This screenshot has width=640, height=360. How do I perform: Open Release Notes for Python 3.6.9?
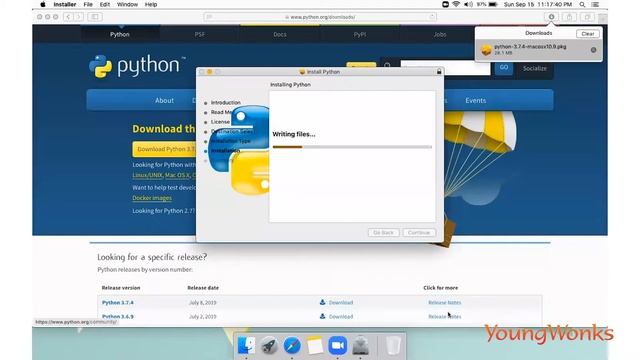pos(444,316)
